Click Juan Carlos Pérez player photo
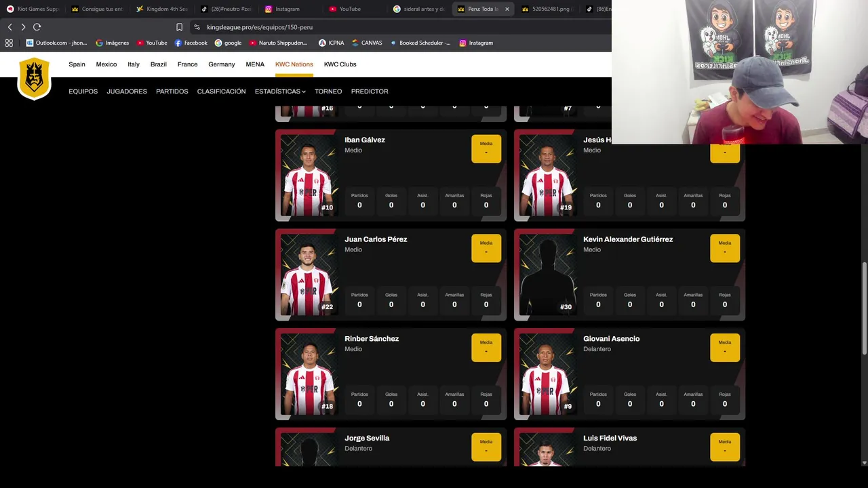The width and height of the screenshot is (868, 488). (x=308, y=274)
